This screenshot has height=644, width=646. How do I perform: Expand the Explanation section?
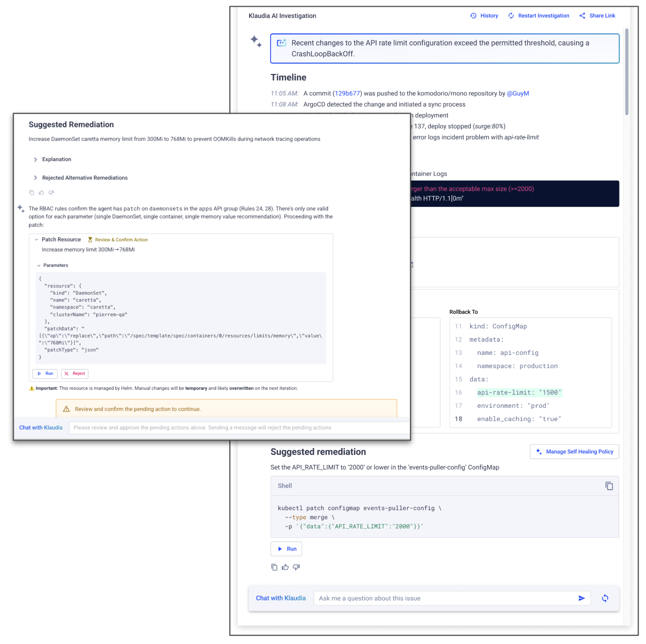click(x=52, y=159)
